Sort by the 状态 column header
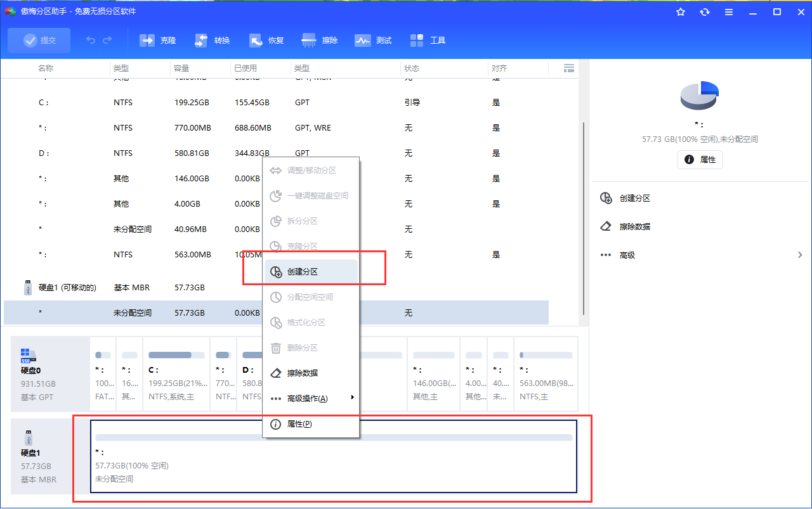Viewport: 812px width, 509px height. coord(412,68)
